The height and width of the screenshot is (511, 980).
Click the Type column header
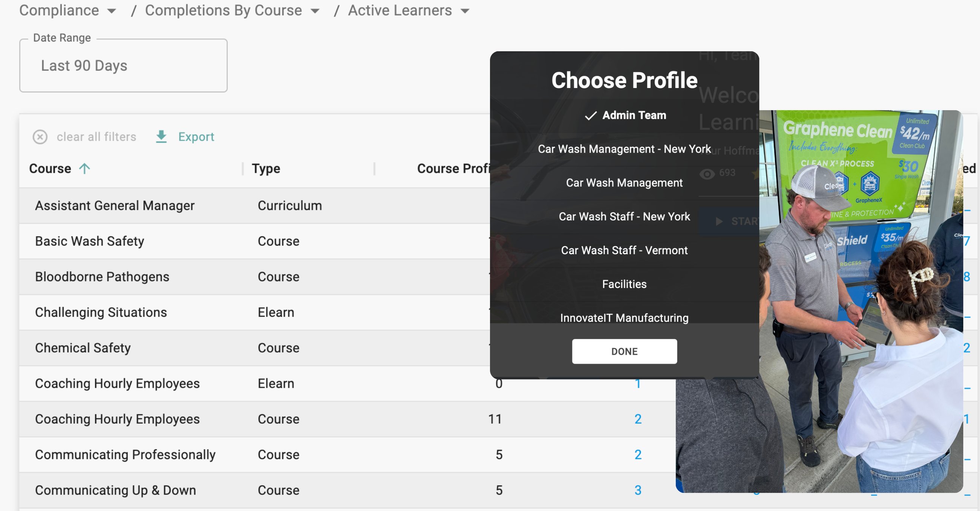[x=266, y=168]
